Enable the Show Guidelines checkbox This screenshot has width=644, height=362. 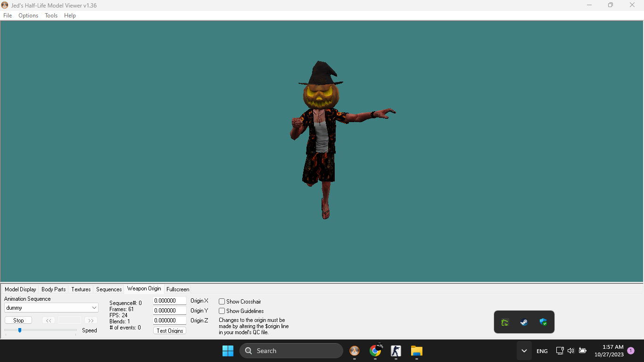(222, 311)
